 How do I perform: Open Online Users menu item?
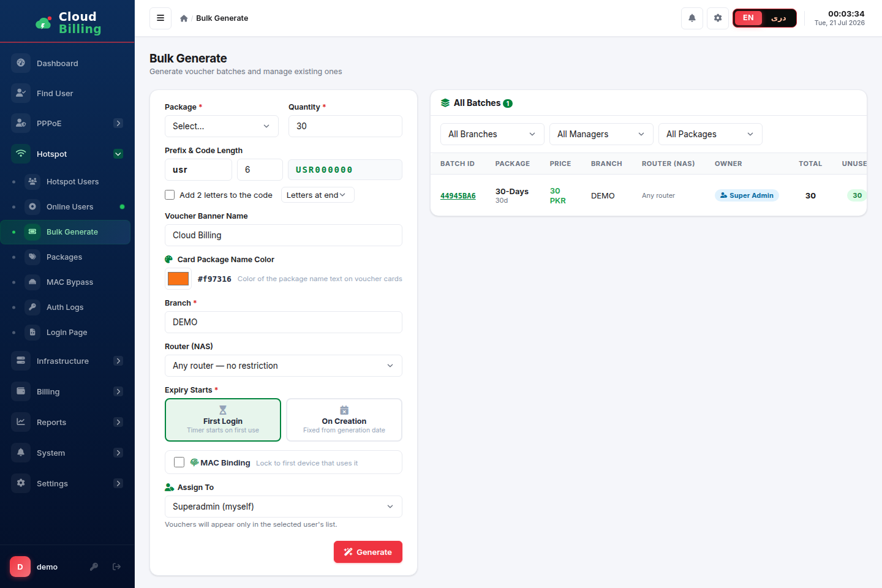tap(65, 206)
